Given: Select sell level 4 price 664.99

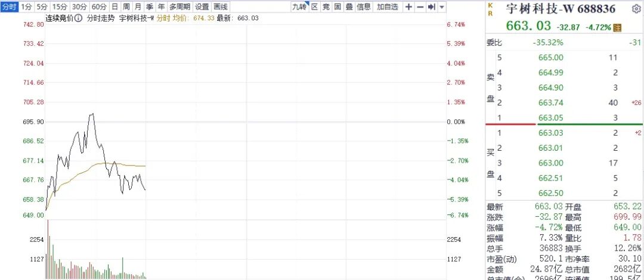Looking at the screenshot, I should [x=551, y=73].
